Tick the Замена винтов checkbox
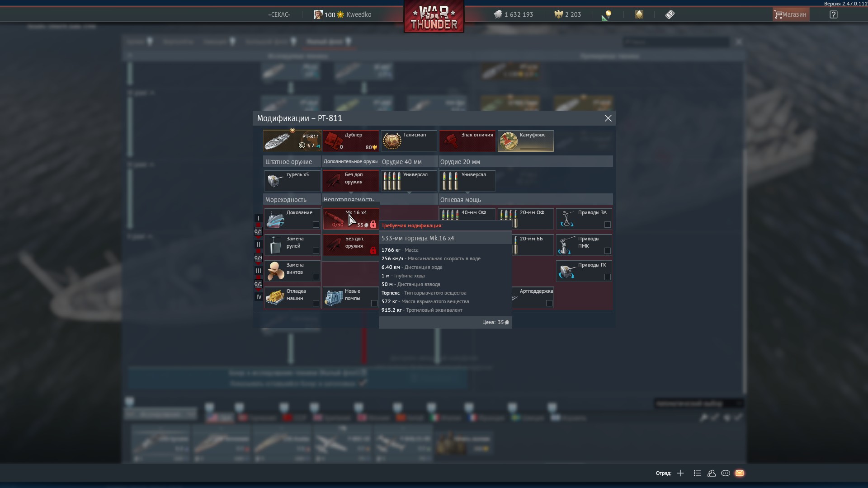This screenshot has height=488, width=868. [x=316, y=277]
